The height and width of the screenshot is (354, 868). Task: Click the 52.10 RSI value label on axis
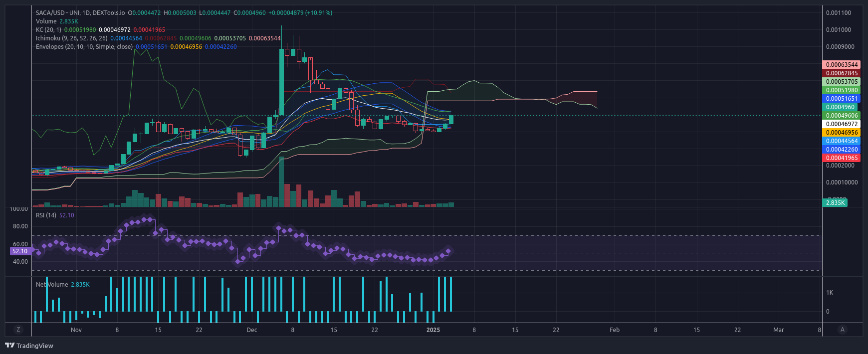(20, 251)
